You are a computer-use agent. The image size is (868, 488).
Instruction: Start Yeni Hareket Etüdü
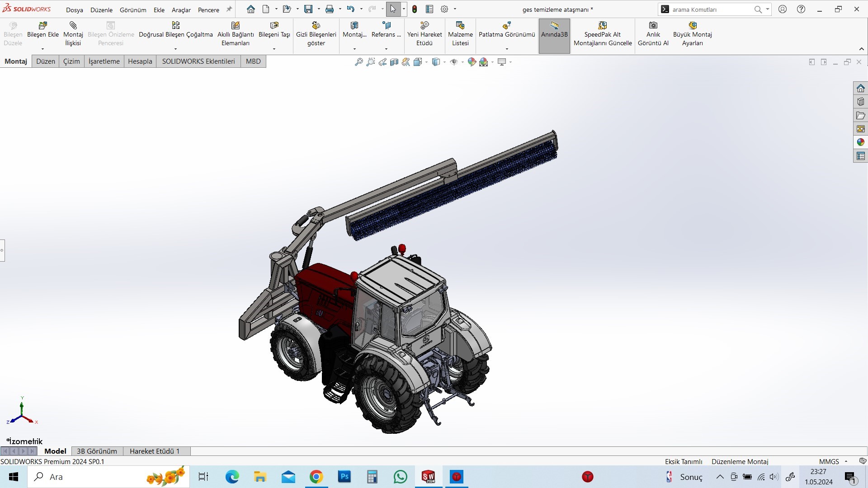pos(425,34)
